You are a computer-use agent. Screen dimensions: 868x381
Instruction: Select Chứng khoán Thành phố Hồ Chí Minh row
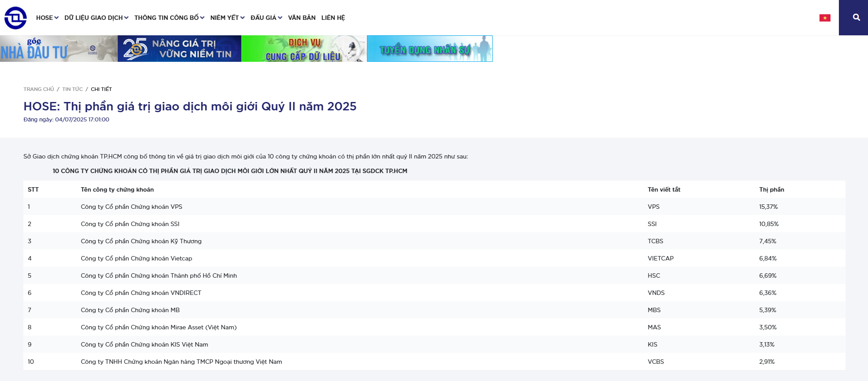[x=434, y=275]
